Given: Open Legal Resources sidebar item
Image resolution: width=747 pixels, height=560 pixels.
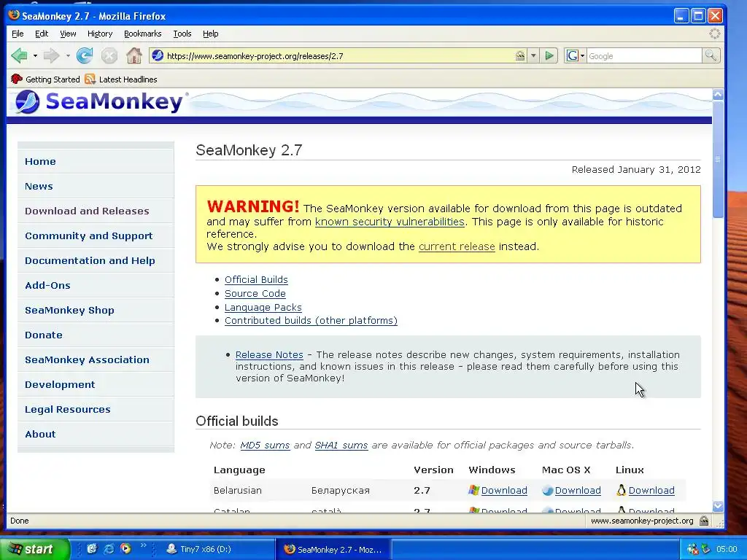Looking at the screenshot, I should click(96, 409).
